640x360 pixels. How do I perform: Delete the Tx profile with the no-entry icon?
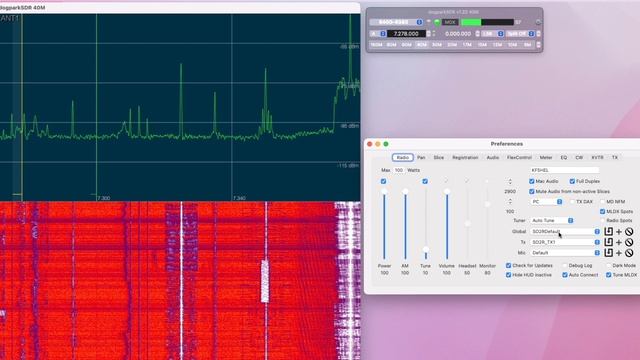point(629,242)
